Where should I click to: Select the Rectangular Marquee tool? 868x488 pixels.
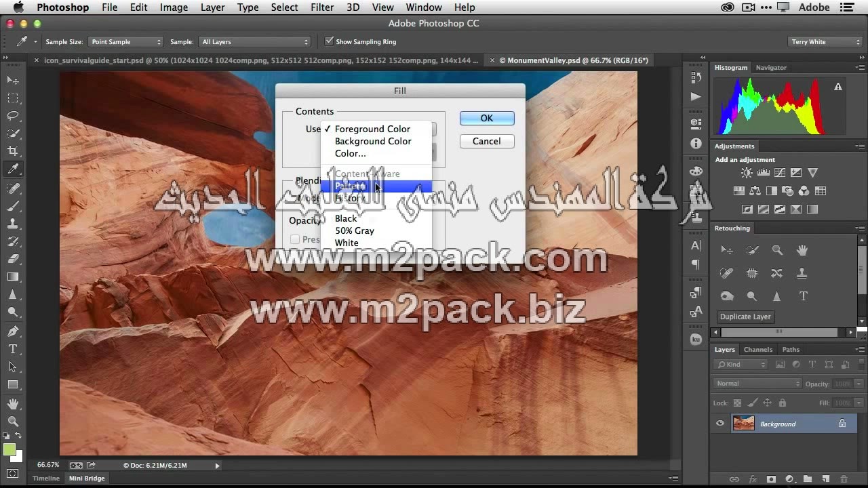13,98
